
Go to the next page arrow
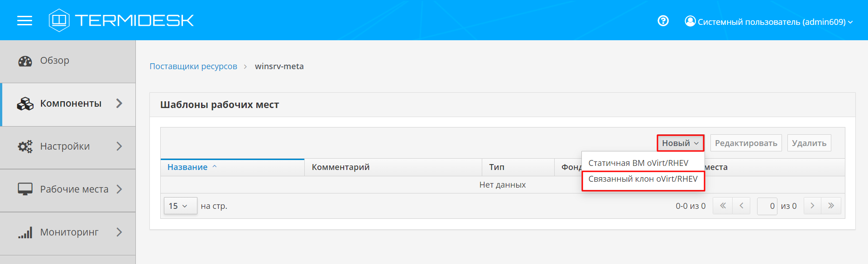coord(813,206)
